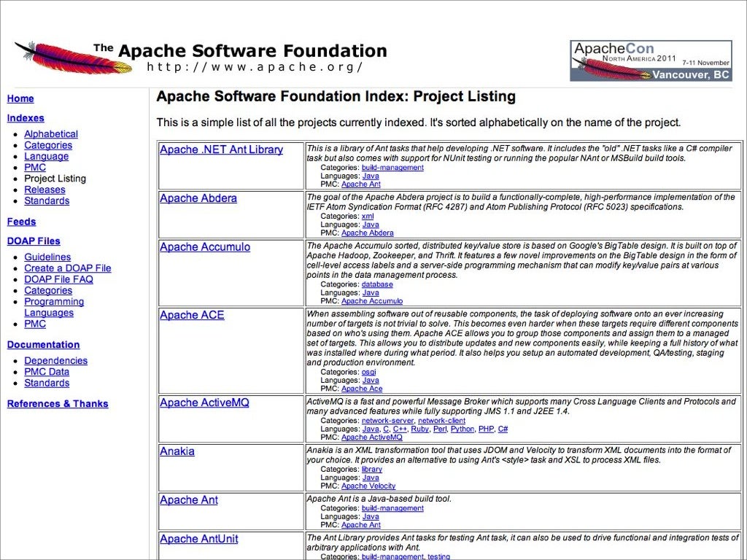Image resolution: width=747 pixels, height=560 pixels.
Task: Open the Documentation heading link
Action: (43, 345)
